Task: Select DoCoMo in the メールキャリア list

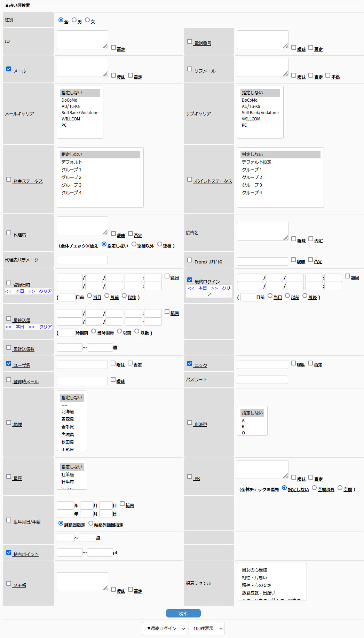Action: click(x=70, y=100)
